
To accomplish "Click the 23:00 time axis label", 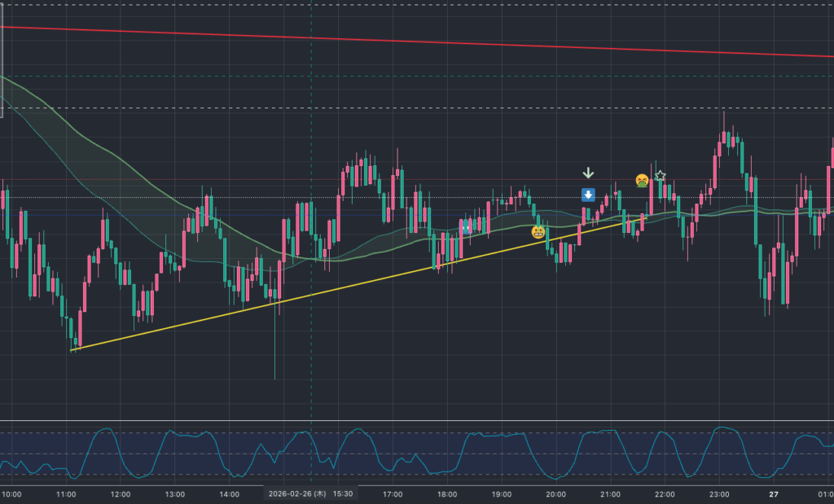I will click(719, 493).
